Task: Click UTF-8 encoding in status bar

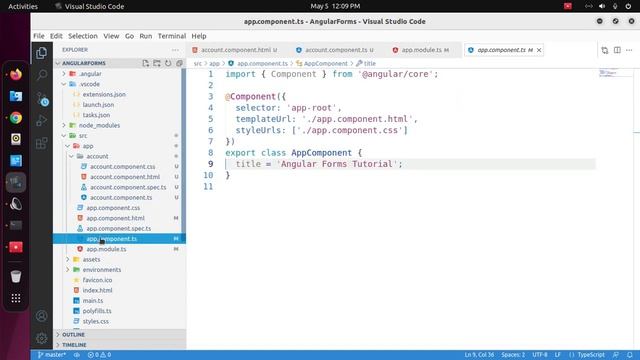Action: [540, 355]
